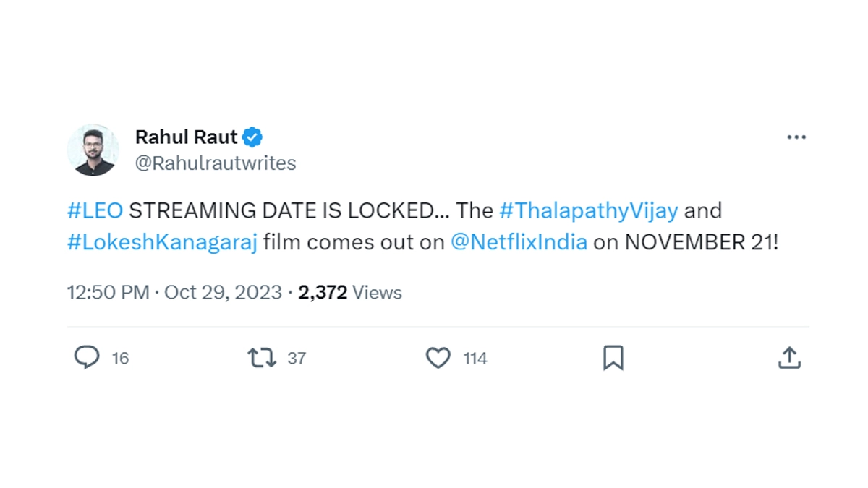This screenshot has width=868, height=488.
Task: Open the share tweet icon
Action: (x=788, y=357)
